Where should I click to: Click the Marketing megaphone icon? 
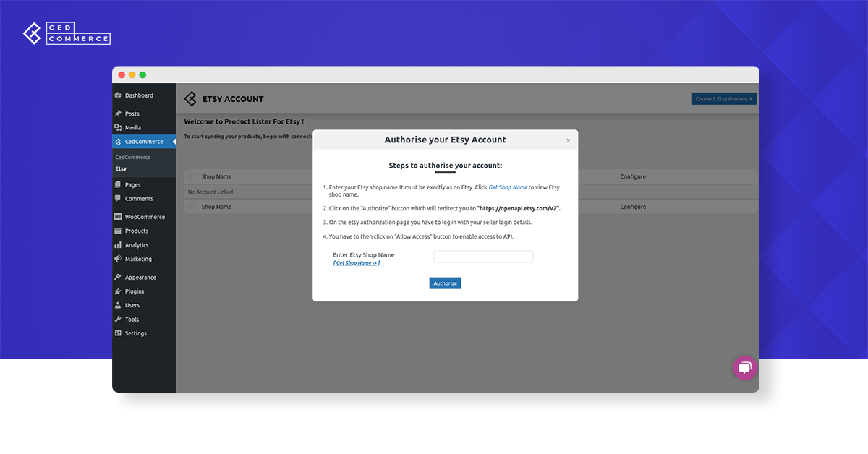118,259
